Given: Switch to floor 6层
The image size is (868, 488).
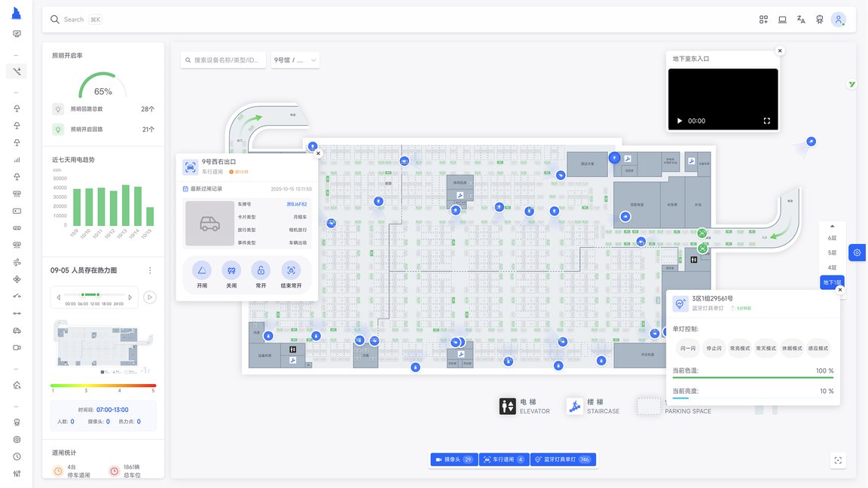Looking at the screenshot, I should pos(832,238).
